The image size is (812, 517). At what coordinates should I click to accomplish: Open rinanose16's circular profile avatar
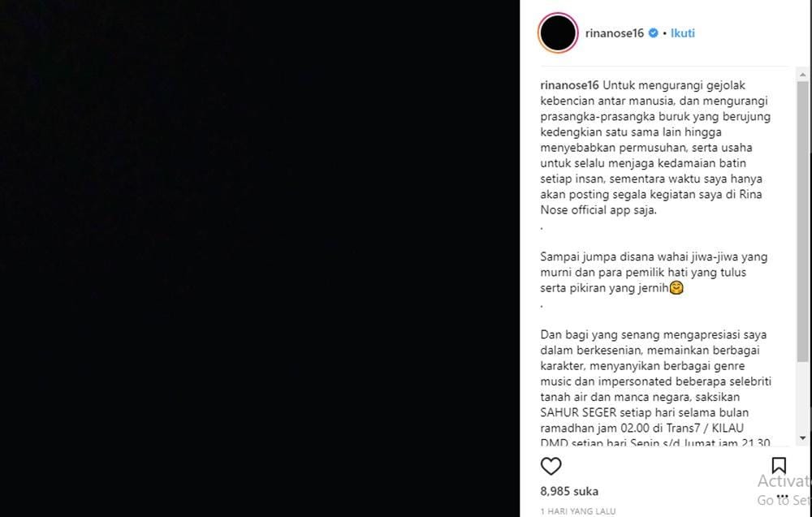click(558, 32)
